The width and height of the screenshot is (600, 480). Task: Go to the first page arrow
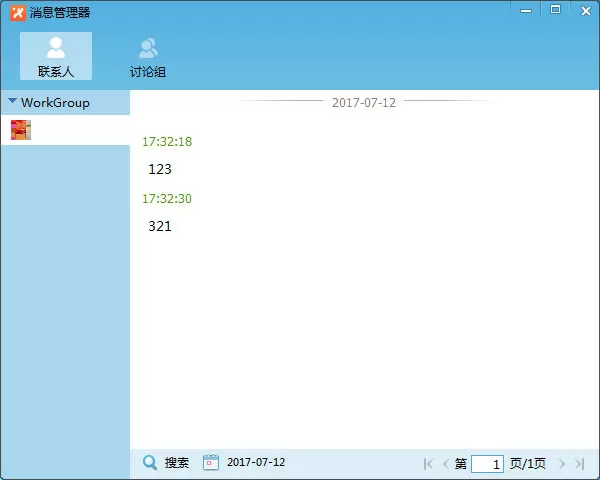(428, 464)
